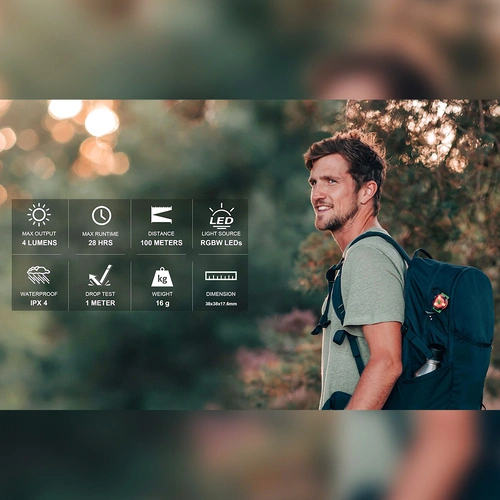Select the 28 HRS runtime value
Image resolution: width=500 pixels, height=500 pixels.
pyautogui.click(x=100, y=243)
